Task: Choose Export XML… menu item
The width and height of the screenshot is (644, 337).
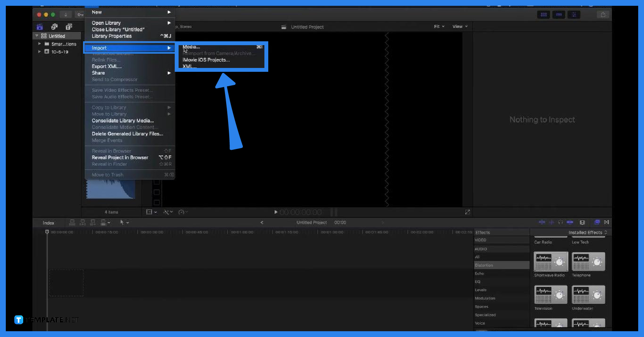Action: (x=130, y=66)
